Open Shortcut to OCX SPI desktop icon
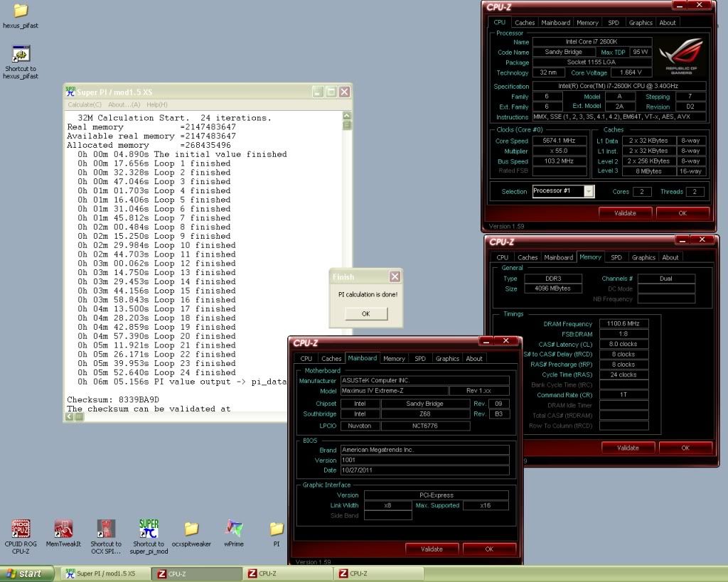This screenshot has width=728, height=582. (x=106, y=529)
